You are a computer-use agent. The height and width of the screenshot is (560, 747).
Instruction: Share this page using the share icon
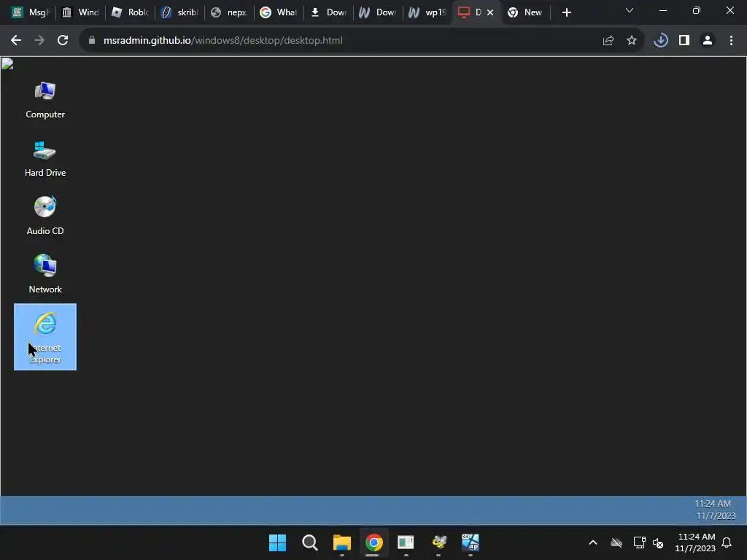608,41
